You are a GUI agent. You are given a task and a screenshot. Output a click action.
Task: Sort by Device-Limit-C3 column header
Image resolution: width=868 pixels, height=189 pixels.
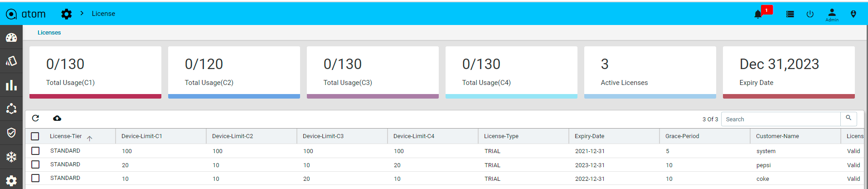click(323, 136)
